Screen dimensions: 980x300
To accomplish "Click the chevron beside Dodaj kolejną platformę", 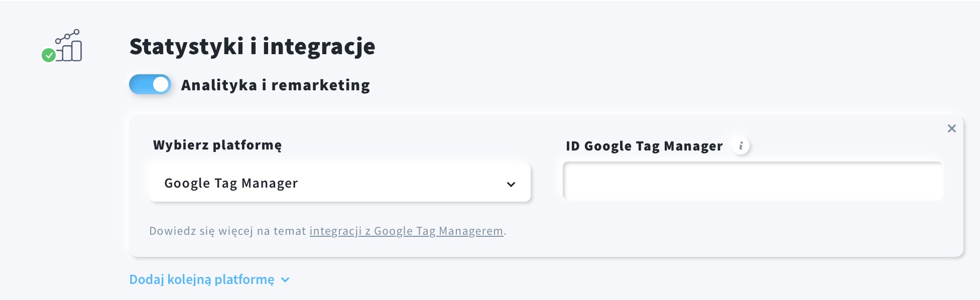I will tap(285, 280).
